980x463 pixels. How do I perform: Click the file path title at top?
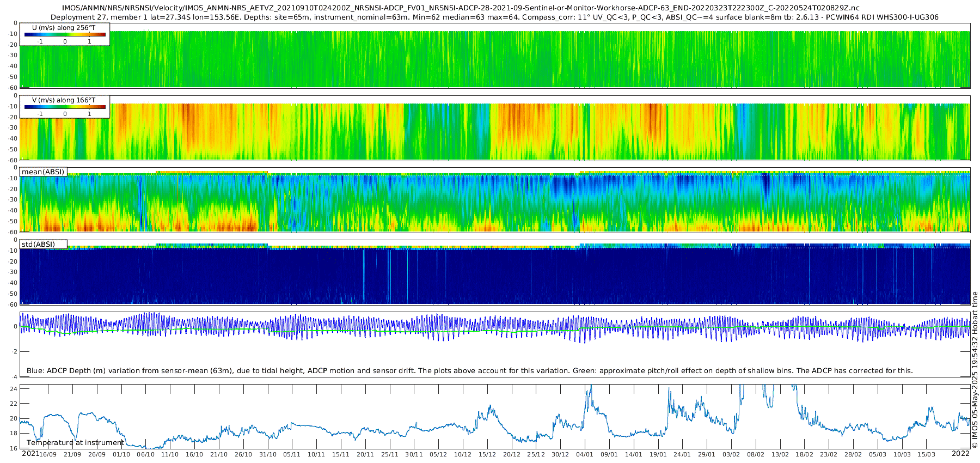461,8
